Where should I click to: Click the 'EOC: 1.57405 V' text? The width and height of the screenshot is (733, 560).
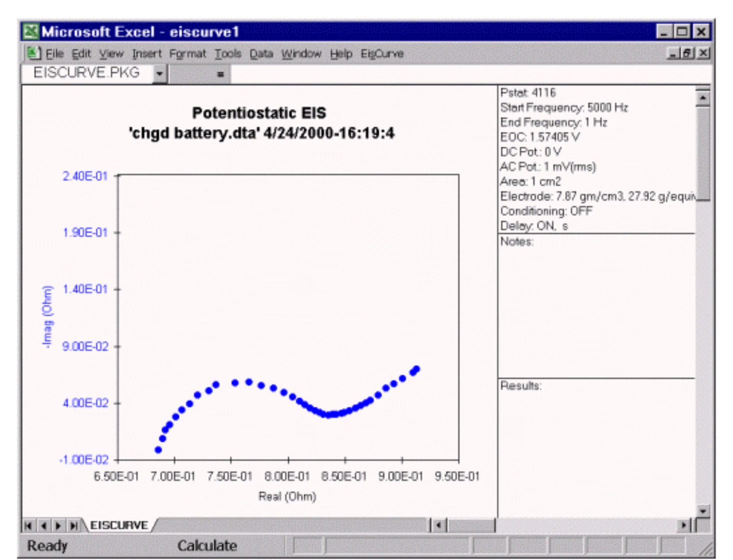coord(540,137)
